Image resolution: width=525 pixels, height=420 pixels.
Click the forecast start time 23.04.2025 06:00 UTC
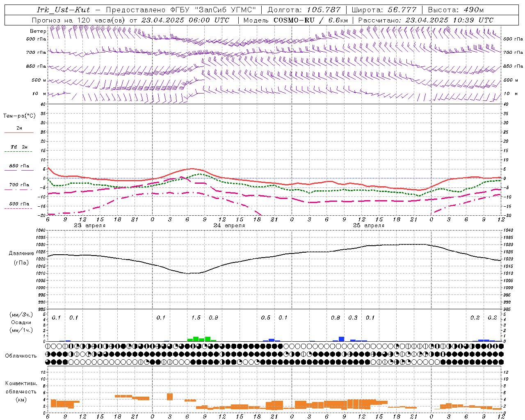coord(185,20)
